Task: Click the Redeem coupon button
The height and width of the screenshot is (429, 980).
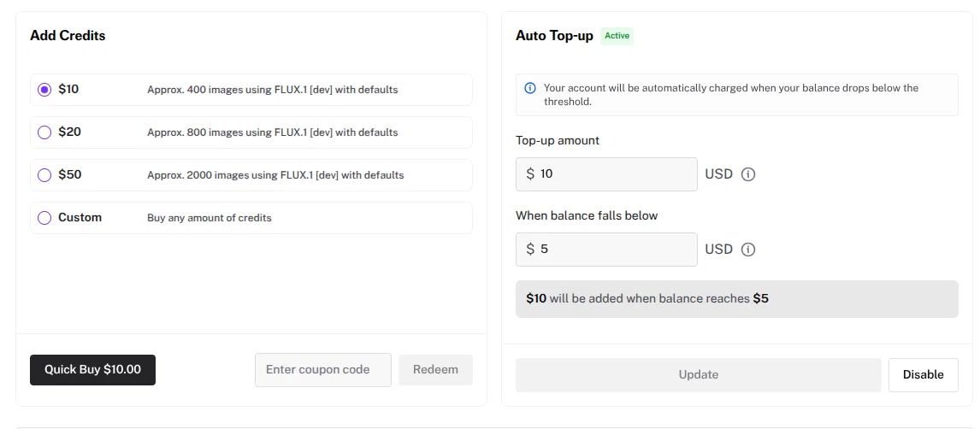Action: (x=435, y=370)
